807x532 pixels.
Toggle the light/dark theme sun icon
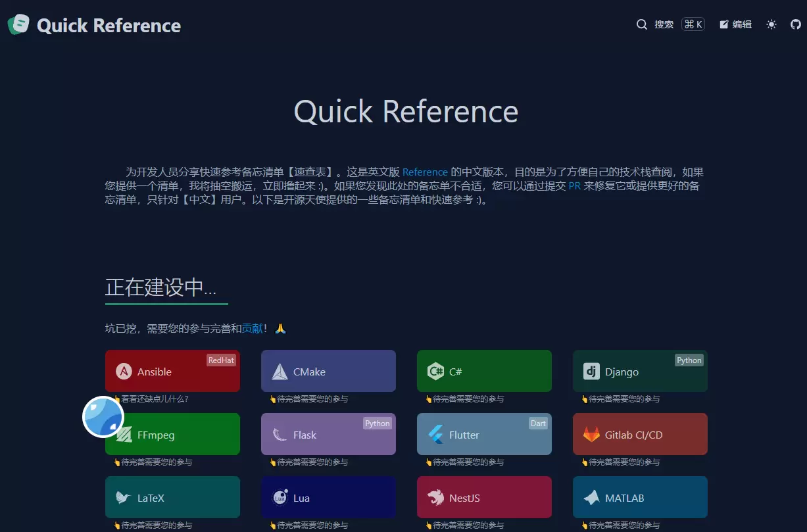tap(771, 24)
